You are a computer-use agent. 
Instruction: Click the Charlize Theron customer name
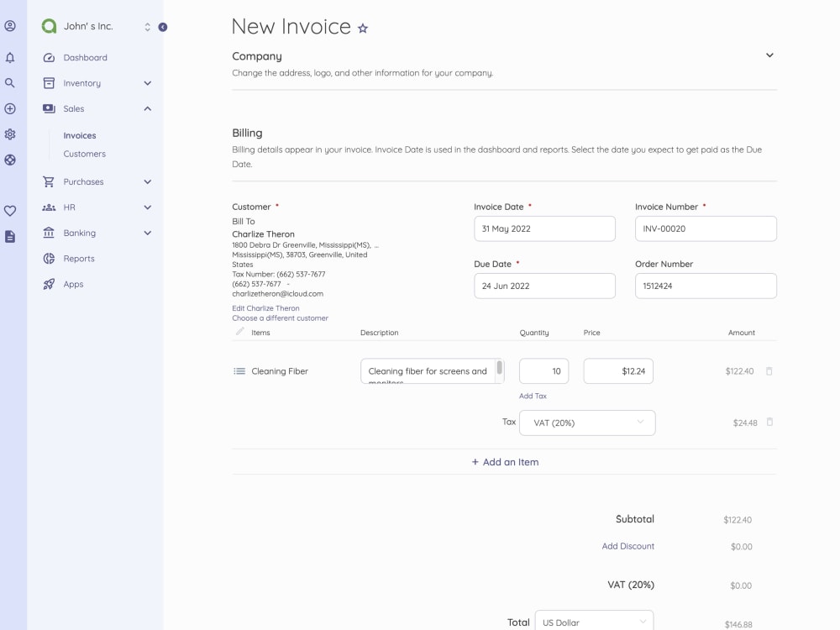point(263,234)
